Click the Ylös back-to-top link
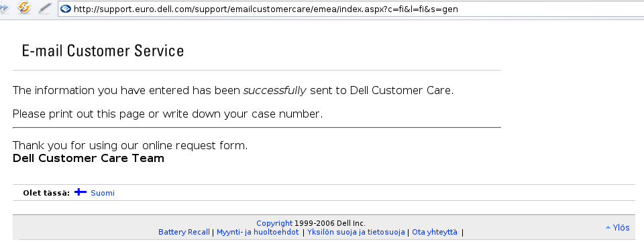The height and width of the screenshot is (246, 644). pos(621,227)
